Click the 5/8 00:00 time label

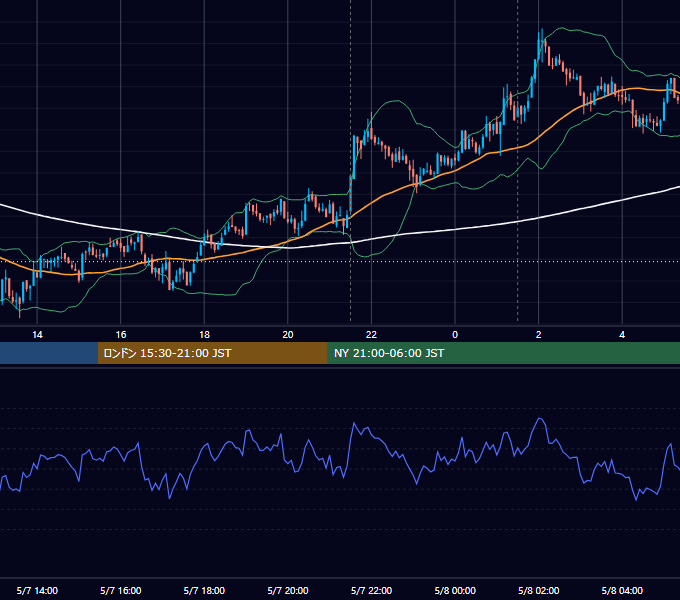click(455, 590)
